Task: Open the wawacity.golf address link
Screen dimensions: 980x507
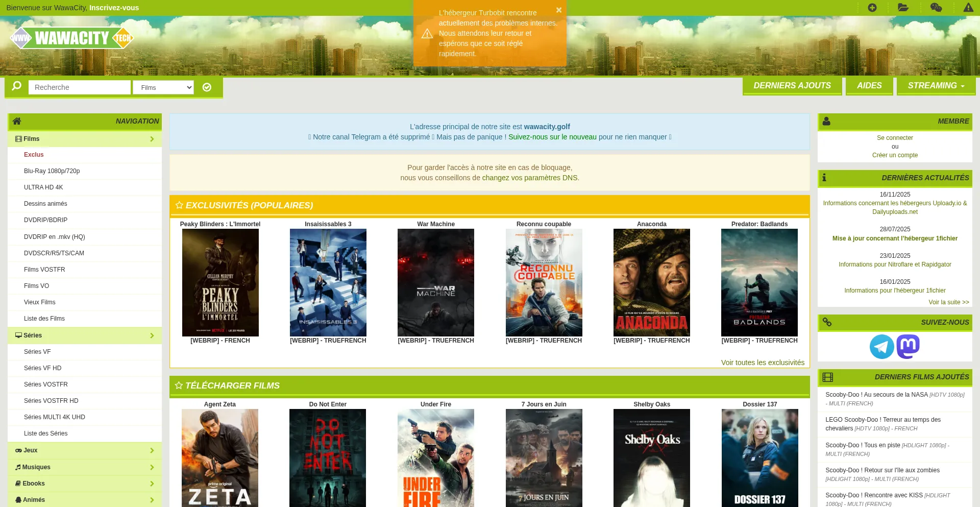Action: coord(547,127)
